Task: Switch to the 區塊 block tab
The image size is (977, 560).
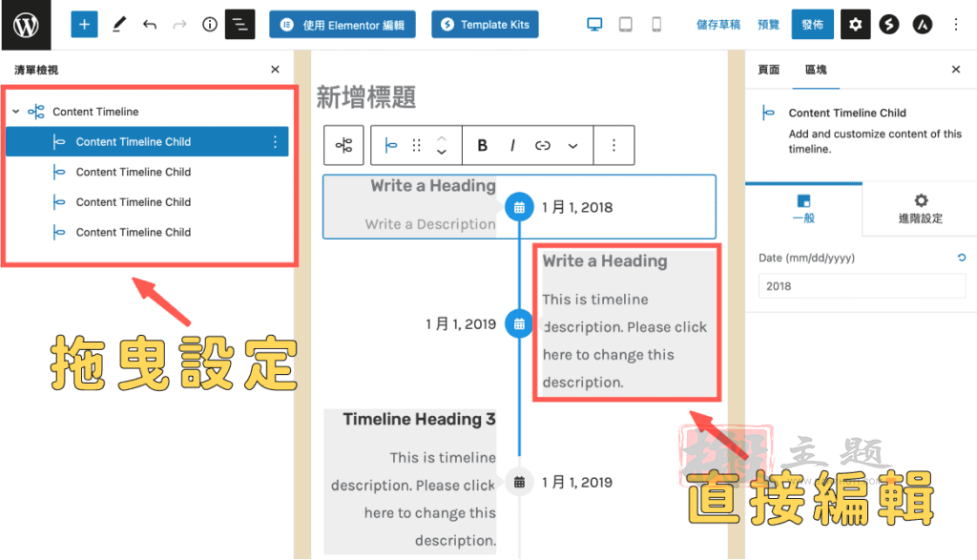Action: tap(816, 70)
